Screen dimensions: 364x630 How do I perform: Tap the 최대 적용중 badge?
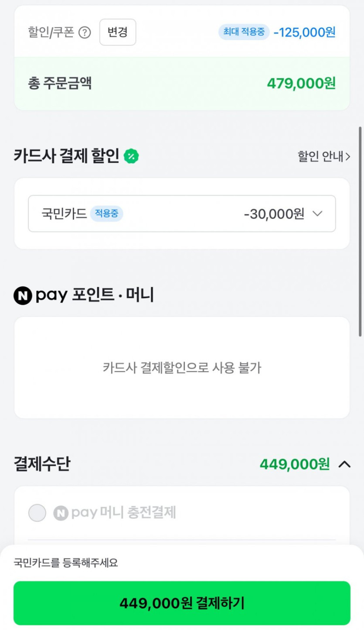point(244,32)
